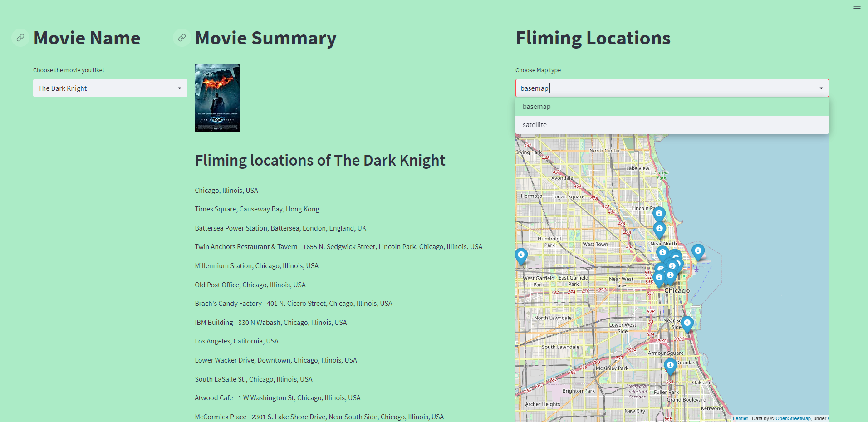Open the OpenStreetMap attribution link

(x=793, y=418)
